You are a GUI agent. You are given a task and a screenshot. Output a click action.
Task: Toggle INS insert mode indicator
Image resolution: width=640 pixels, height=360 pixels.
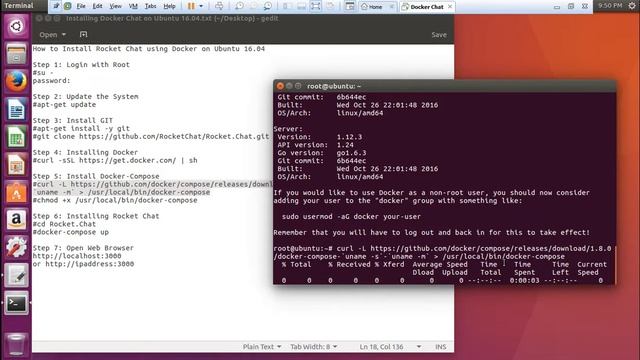(440, 347)
